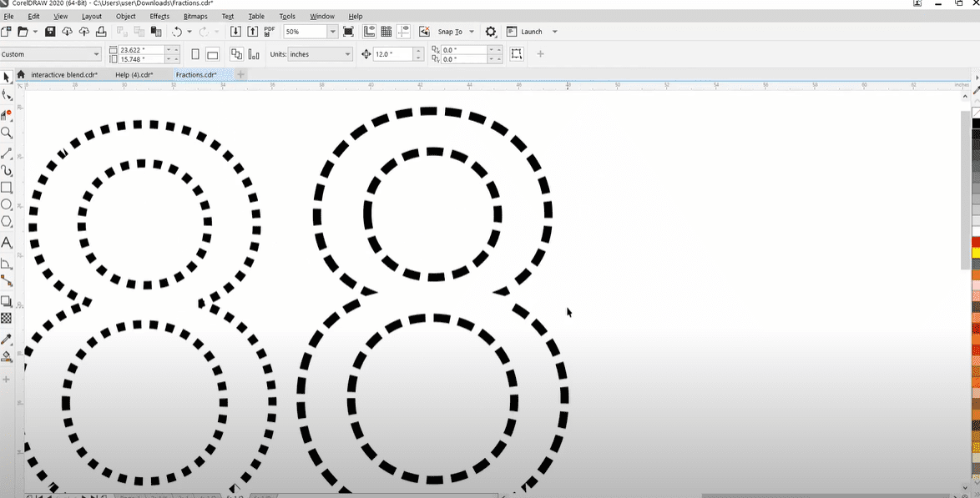Switch to interacticve blend.cdr tab
This screenshot has width=980, height=498.
tap(64, 74)
